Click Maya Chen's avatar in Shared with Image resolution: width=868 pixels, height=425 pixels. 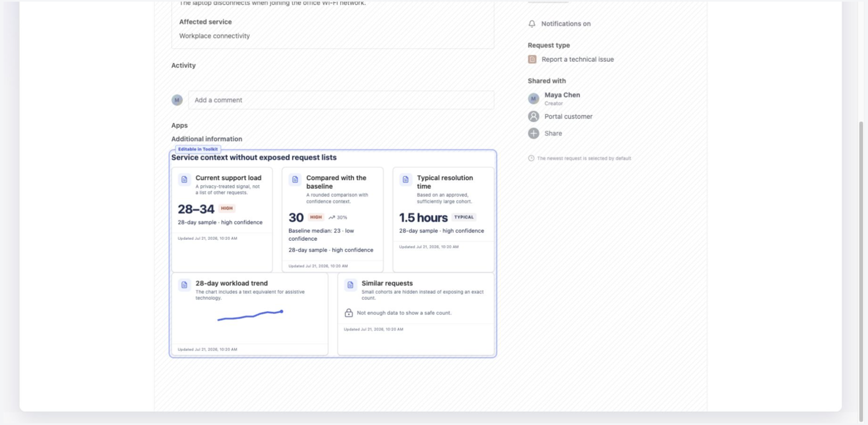534,98
